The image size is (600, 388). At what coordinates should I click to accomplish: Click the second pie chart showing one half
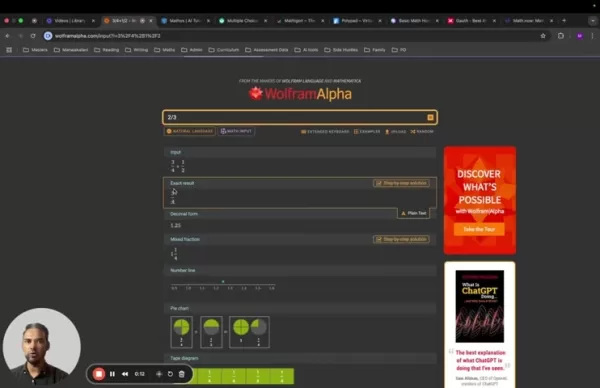211,332
